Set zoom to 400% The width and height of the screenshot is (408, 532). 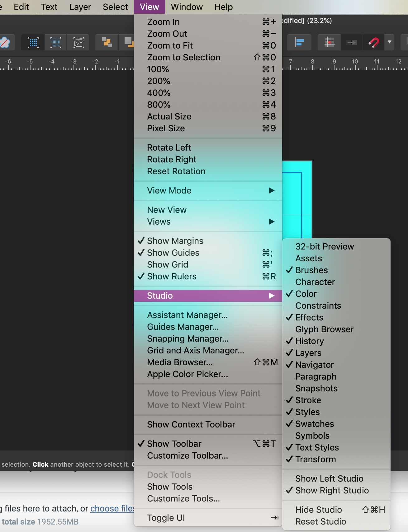click(208, 93)
